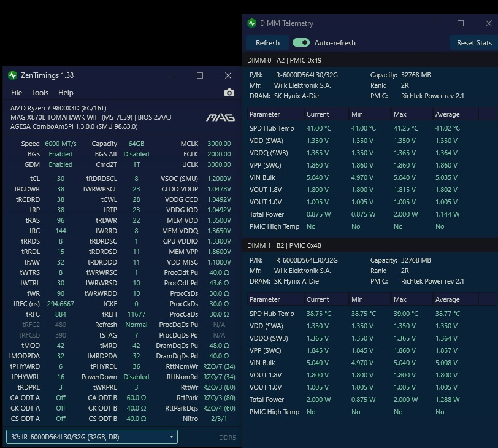Click the 5.008 V average VIN Bulk value
The width and height of the screenshot is (498, 448).
tap(446, 363)
